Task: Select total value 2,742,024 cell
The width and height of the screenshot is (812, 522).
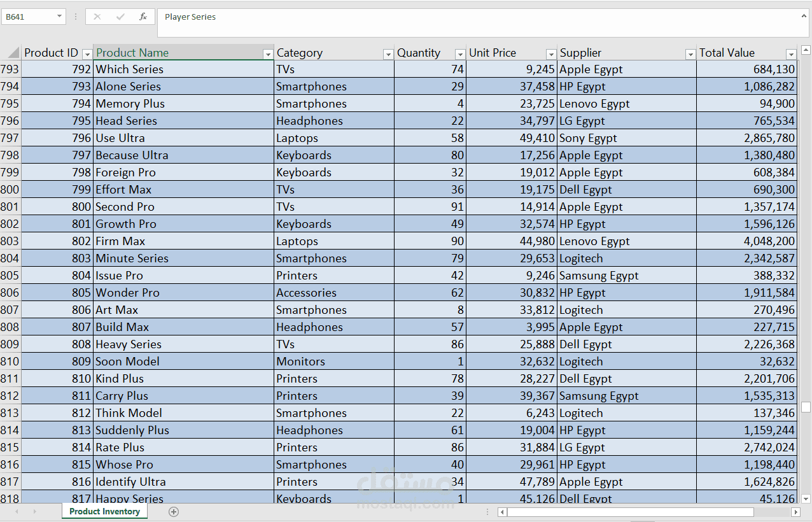Action: coord(746,448)
